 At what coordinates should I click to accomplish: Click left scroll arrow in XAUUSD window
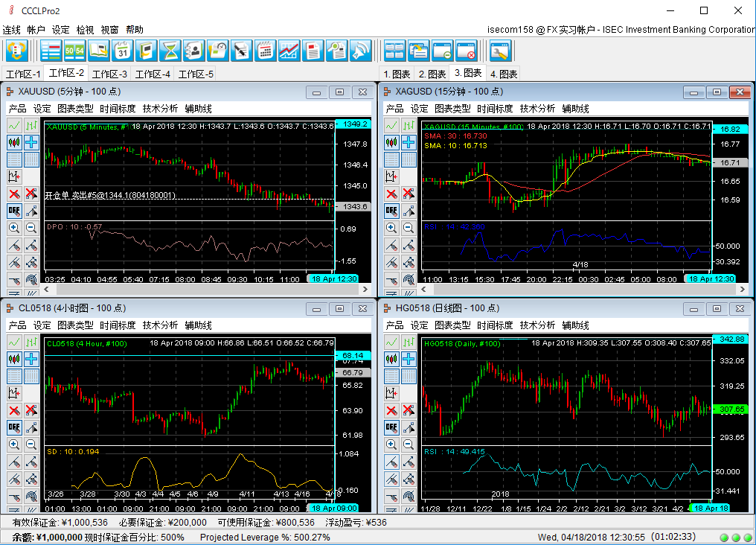point(47,290)
